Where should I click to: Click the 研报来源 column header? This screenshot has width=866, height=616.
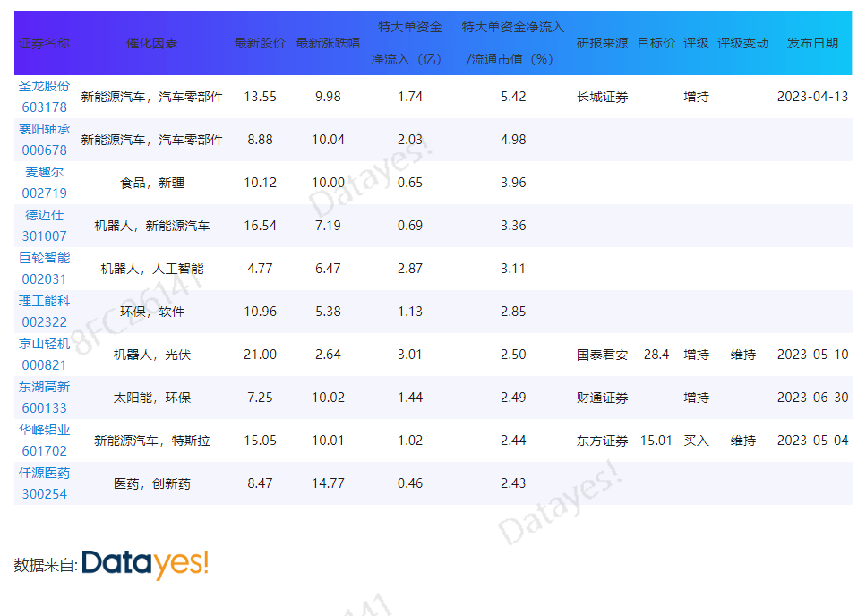click(x=602, y=43)
